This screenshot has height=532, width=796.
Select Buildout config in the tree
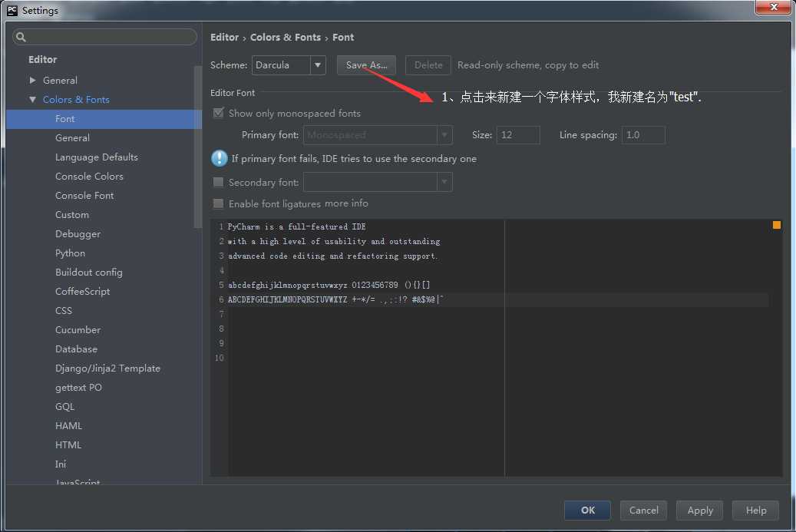tap(89, 272)
